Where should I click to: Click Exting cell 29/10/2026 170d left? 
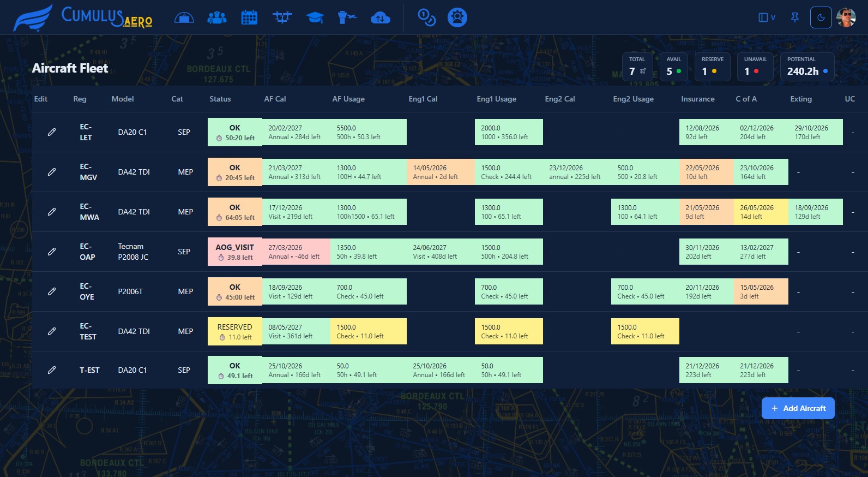(816, 132)
